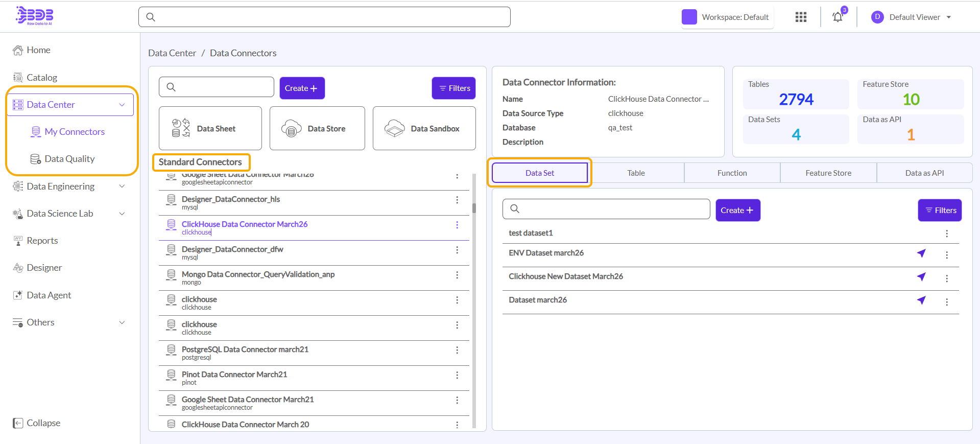Open options menu for Designer_DataConnector_hls connector
This screenshot has width=980, height=444.
(457, 200)
